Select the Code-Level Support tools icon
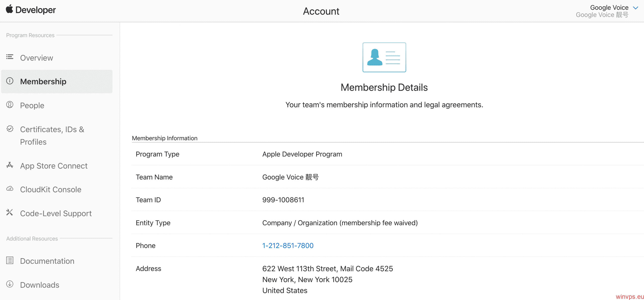This screenshot has width=644, height=300. (10, 213)
